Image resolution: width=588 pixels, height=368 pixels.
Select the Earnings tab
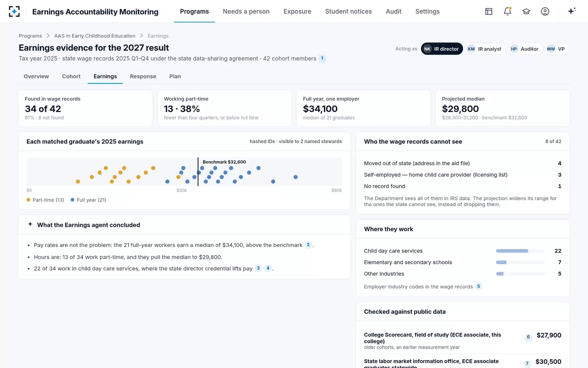tap(105, 76)
